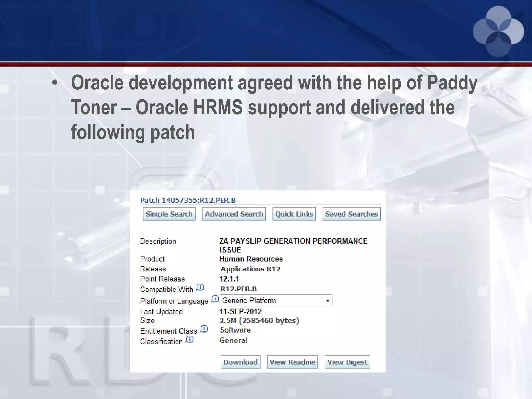Open Advanced Search
The image size is (532, 399).
[234, 214]
